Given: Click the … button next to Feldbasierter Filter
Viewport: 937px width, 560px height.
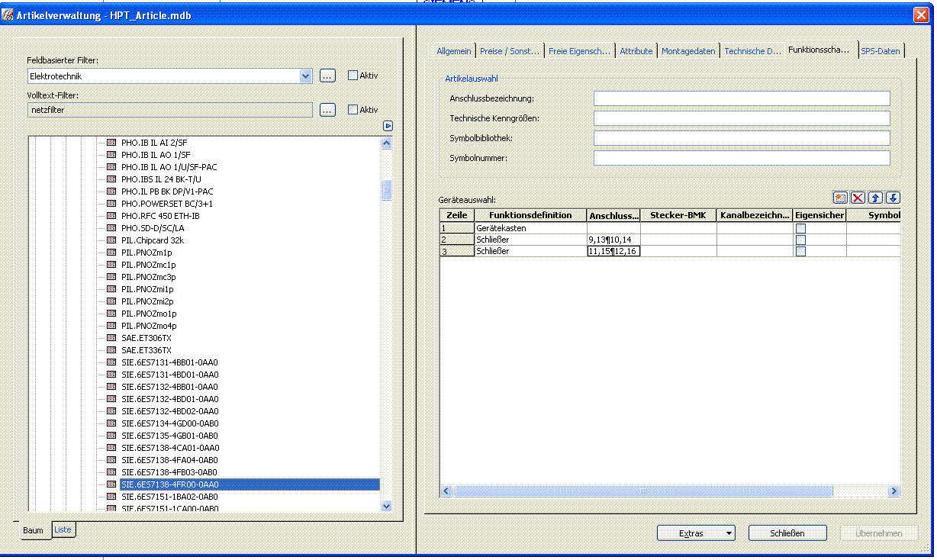Looking at the screenshot, I should click(x=327, y=76).
